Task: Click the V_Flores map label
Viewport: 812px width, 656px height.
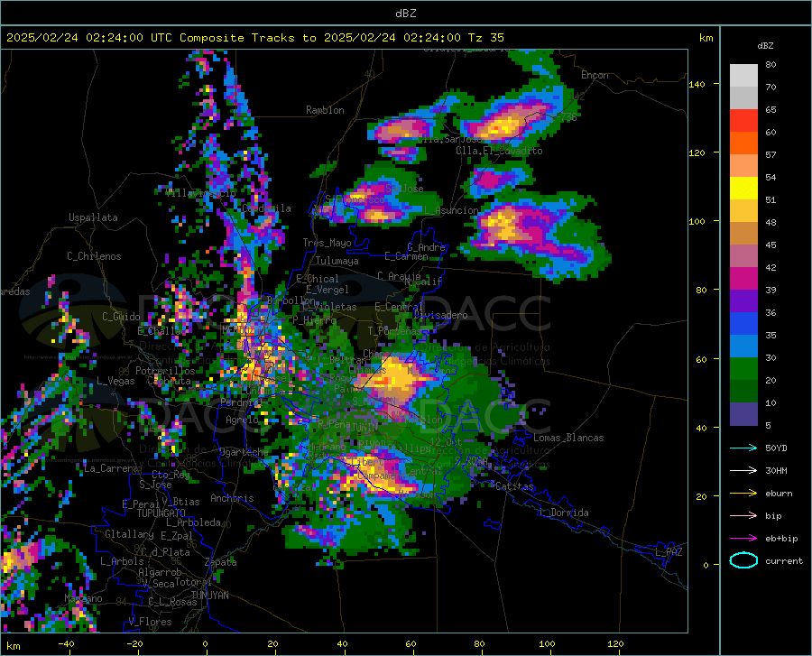Action: 150,622
